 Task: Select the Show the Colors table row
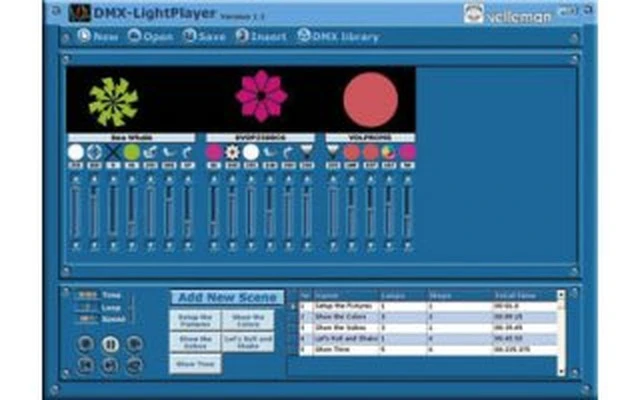pos(428,317)
